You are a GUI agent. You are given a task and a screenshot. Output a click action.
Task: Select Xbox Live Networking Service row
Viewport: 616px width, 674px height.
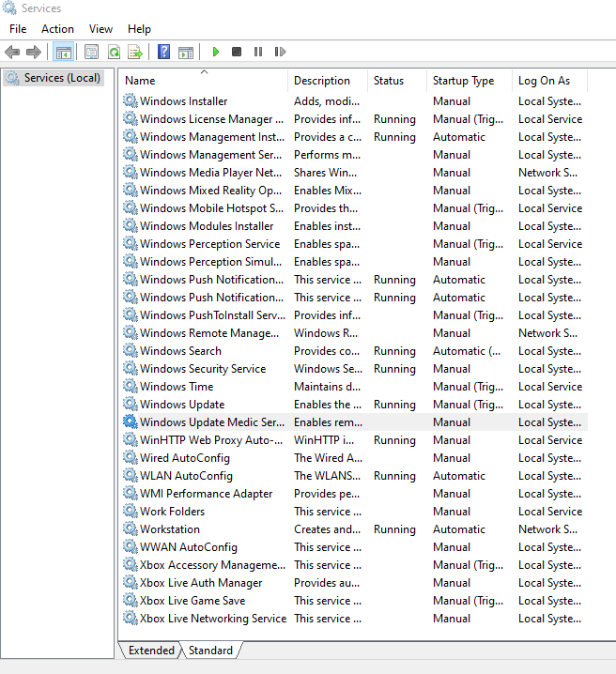(355, 618)
